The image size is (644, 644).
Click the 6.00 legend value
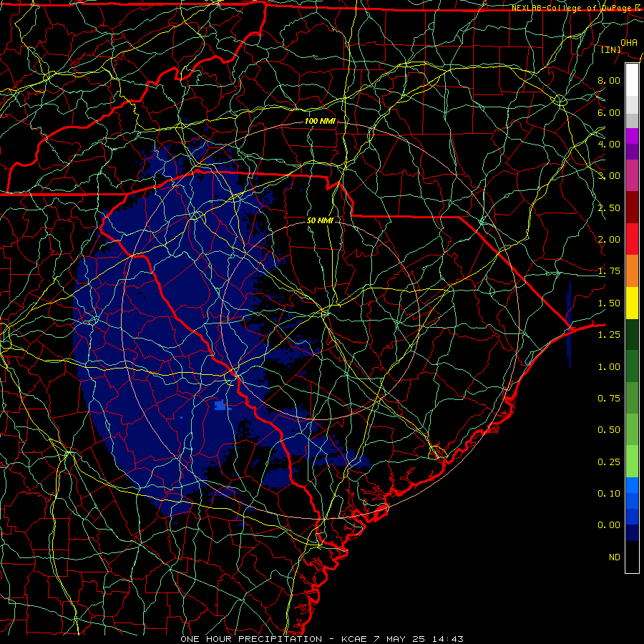coord(609,112)
